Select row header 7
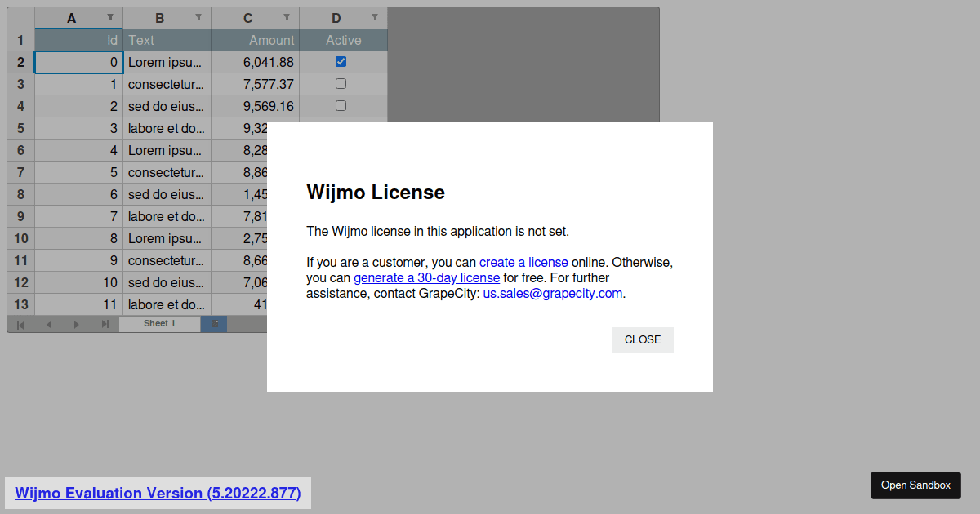Viewport: 980px width, 514px height. point(20,172)
